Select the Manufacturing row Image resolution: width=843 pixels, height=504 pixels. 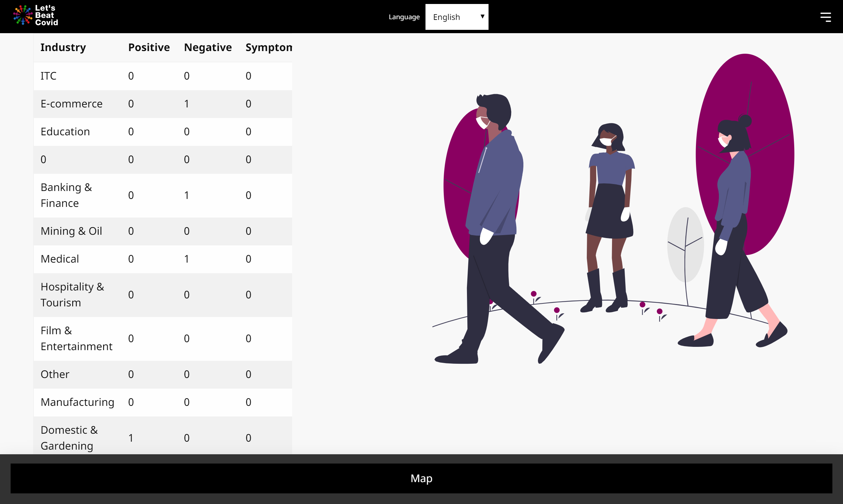(77, 402)
